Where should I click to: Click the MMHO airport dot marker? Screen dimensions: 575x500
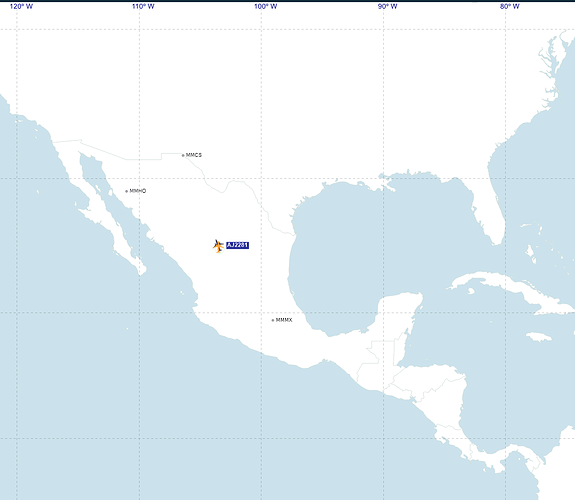[x=127, y=191]
